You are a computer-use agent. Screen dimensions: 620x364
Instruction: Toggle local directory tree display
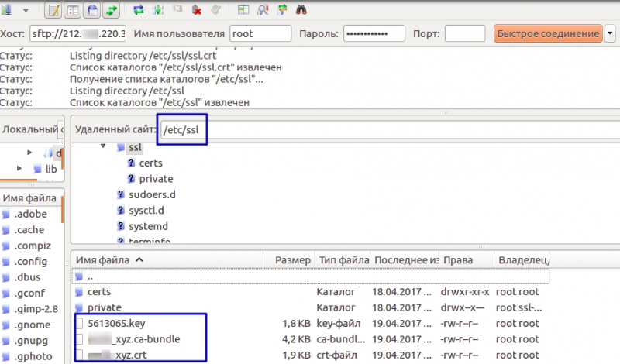click(73, 11)
